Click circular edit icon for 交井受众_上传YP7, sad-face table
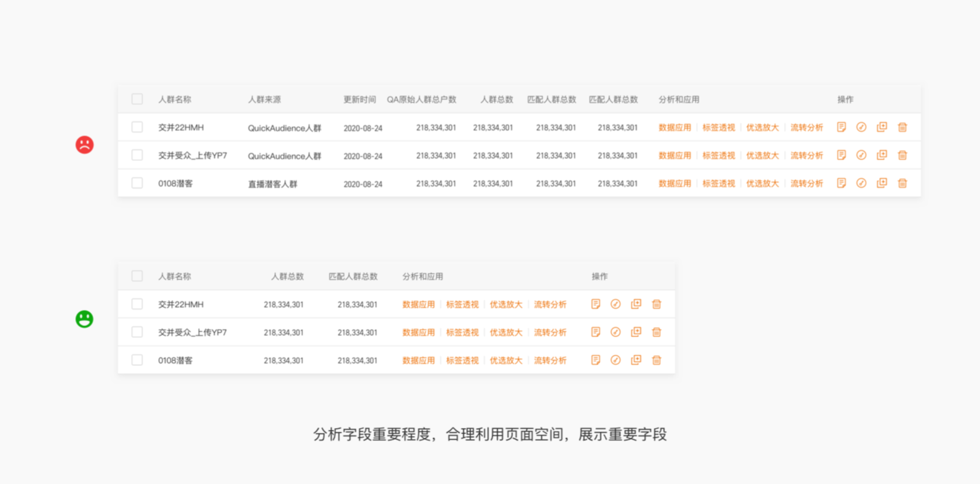 tap(861, 155)
